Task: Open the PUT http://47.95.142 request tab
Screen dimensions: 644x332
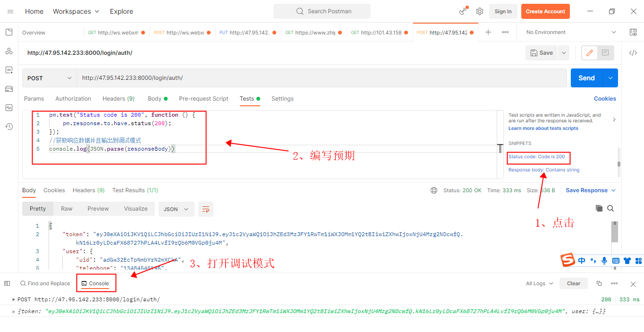Action: [247, 33]
